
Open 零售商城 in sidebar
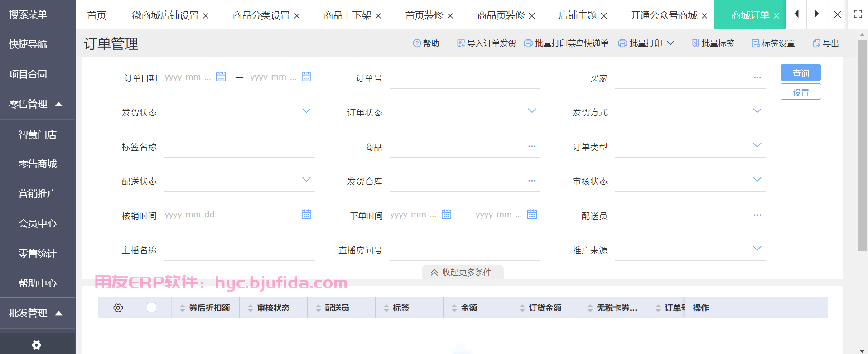pyautogui.click(x=38, y=164)
